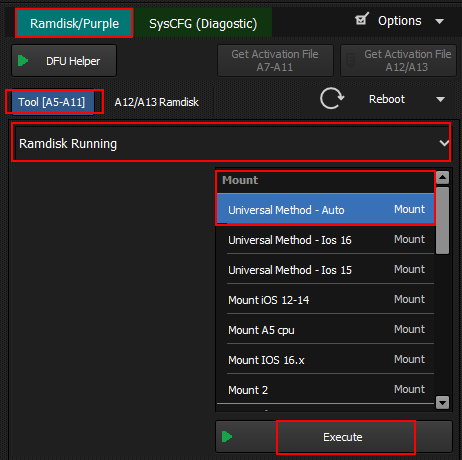Click the scrollbar up arrow in Mount list
This screenshot has width=462, height=460.
point(442,177)
